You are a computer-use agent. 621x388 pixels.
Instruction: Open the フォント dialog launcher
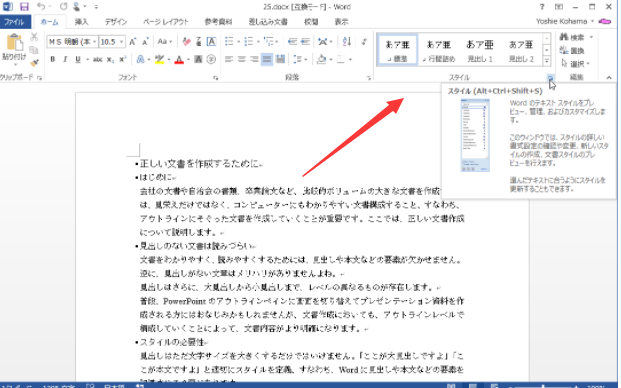click(x=215, y=78)
